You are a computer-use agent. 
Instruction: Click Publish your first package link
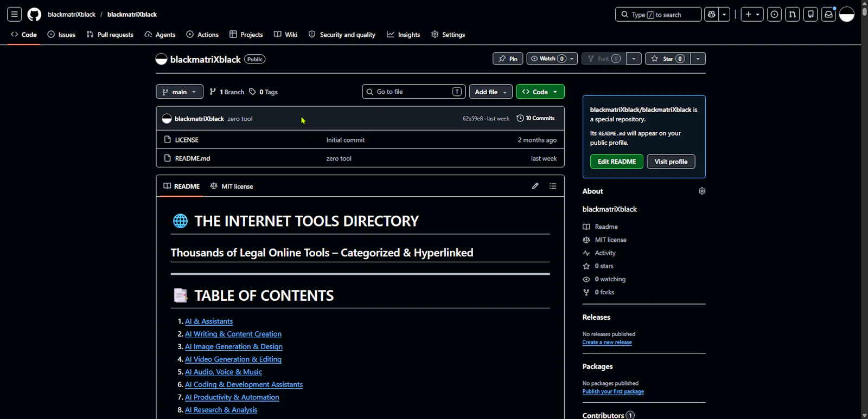pyautogui.click(x=613, y=392)
